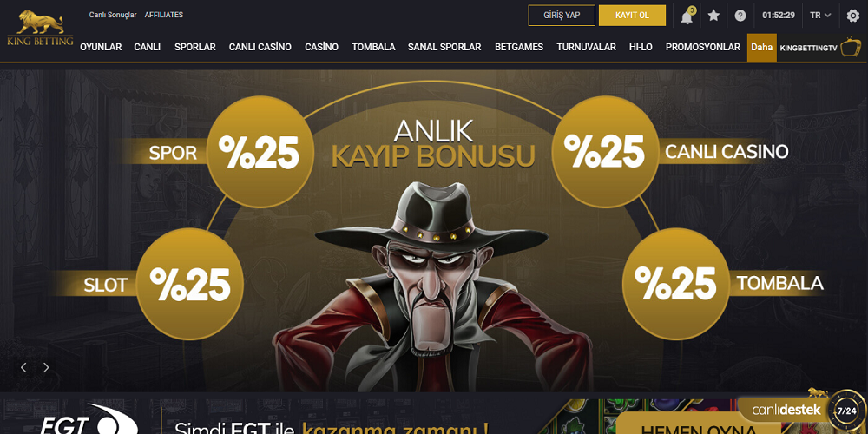The image size is (868, 434).
Task: Open the AFFILIATES link
Action: pyautogui.click(x=164, y=15)
